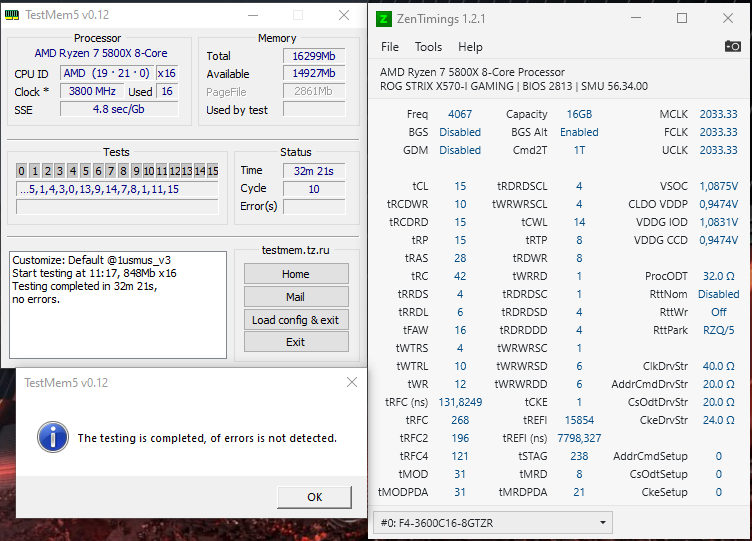Click the Home button in TestMem5
Screen dimensions: 752x541
pyautogui.click(x=296, y=274)
